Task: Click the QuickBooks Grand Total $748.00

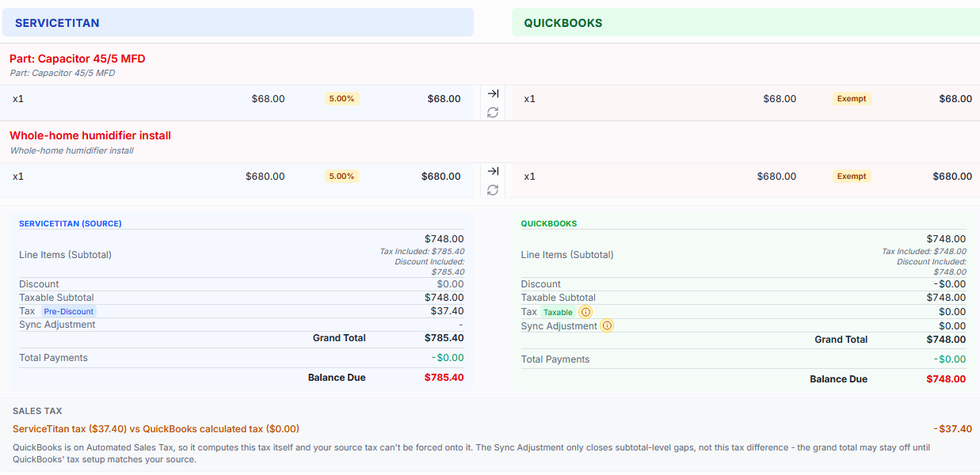Action: click(946, 340)
